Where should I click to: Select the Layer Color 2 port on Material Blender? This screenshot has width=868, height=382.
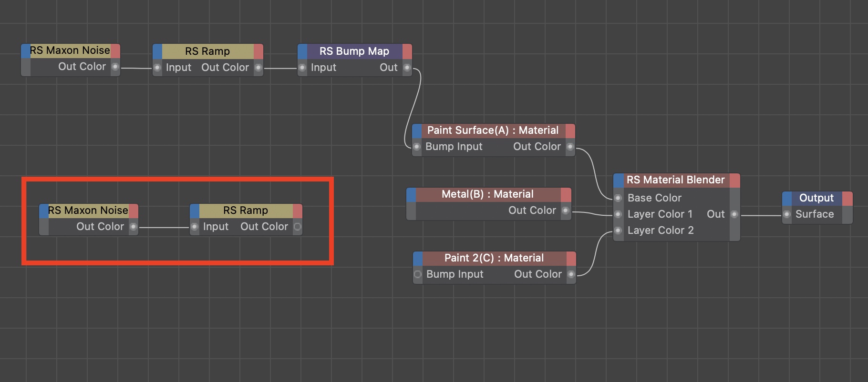point(618,231)
